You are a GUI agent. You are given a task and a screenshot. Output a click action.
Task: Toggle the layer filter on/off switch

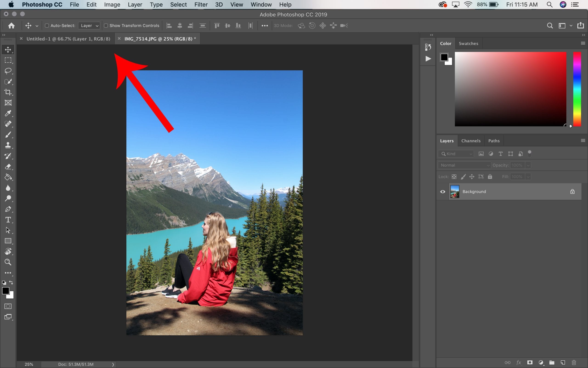tap(530, 153)
